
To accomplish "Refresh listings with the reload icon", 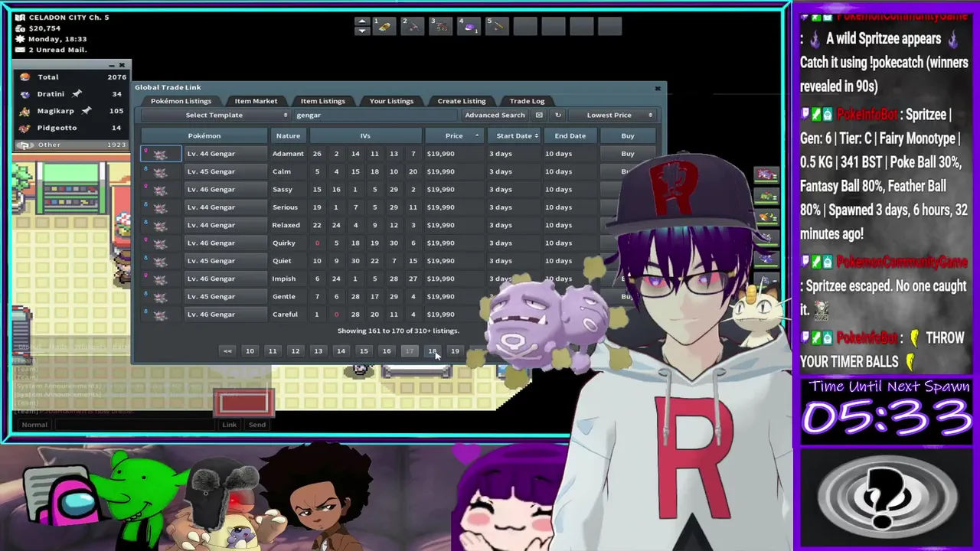I will (557, 115).
